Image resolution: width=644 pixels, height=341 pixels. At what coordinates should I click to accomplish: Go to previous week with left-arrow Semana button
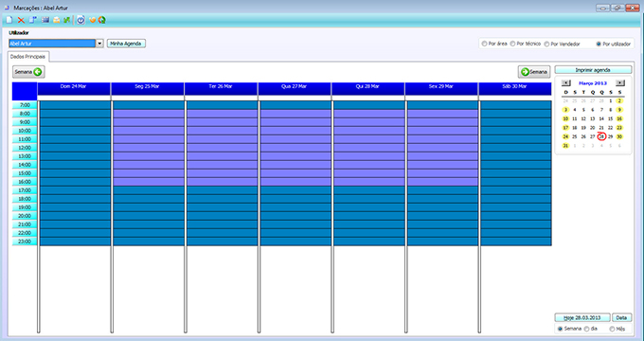[x=28, y=72]
